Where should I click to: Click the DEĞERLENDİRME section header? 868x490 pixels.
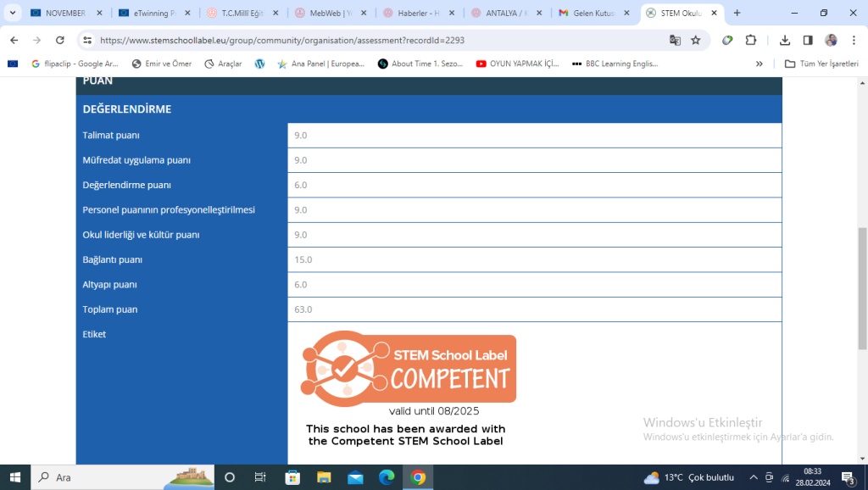tap(127, 109)
